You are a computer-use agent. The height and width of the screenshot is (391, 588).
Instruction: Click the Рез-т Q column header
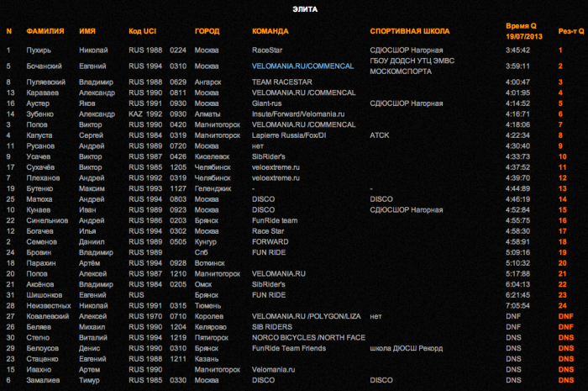[x=571, y=31]
